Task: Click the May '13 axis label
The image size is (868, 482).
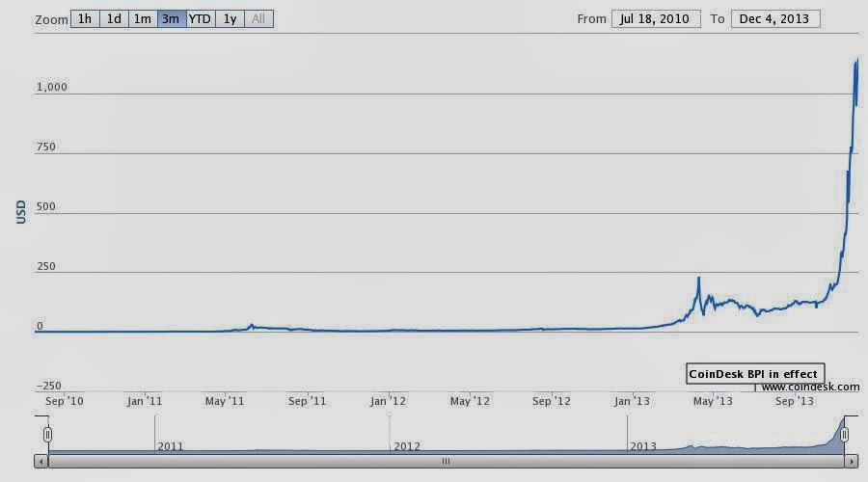Action: [713, 401]
